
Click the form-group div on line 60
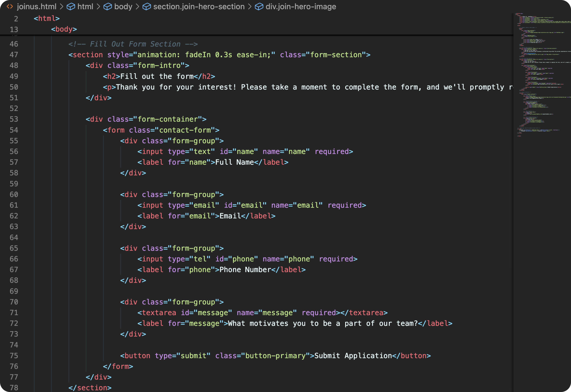(172, 195)
